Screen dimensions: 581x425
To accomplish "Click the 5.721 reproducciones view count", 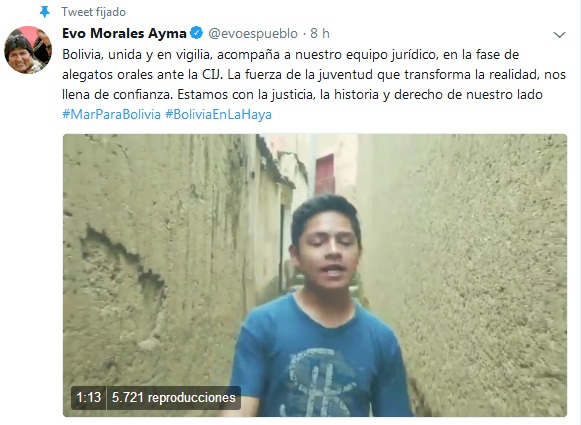I will click(173, 398).
